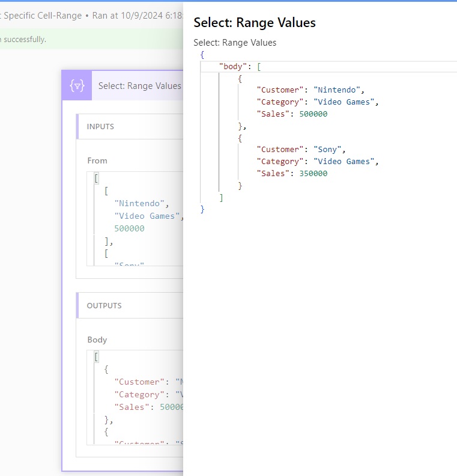Click the "Sales" key in the Body output

pyautogui.click(x=130, y=407)
